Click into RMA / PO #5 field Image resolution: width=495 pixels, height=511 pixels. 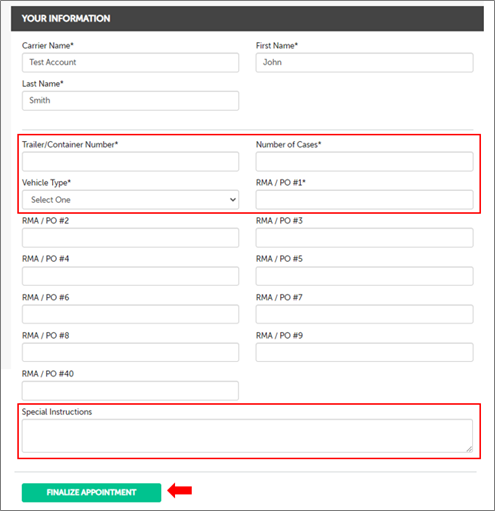pos(364,276)
